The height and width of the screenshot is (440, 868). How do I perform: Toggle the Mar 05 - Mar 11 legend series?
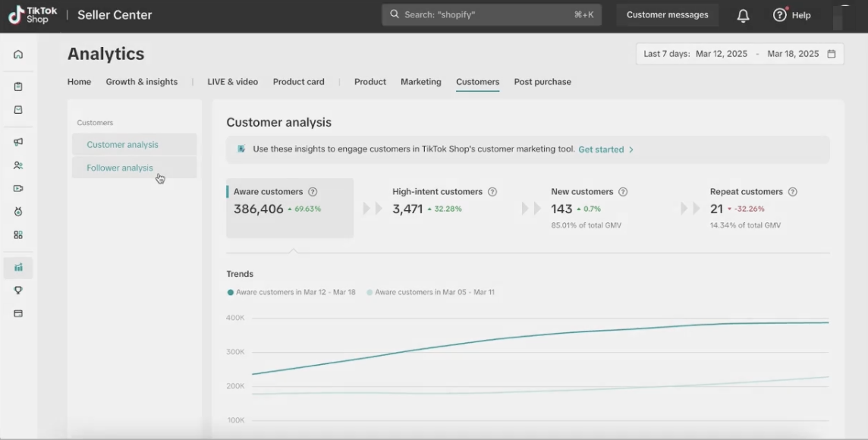click(430, 292)
